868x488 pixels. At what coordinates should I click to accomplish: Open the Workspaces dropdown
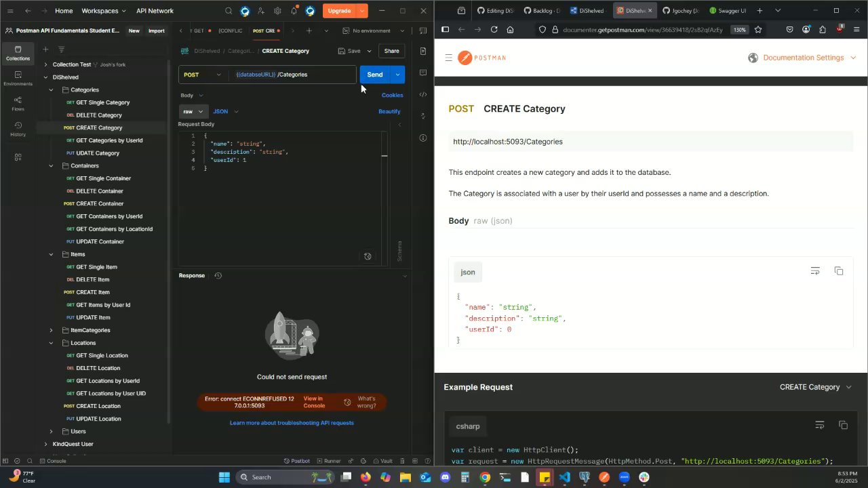point(104,11)
